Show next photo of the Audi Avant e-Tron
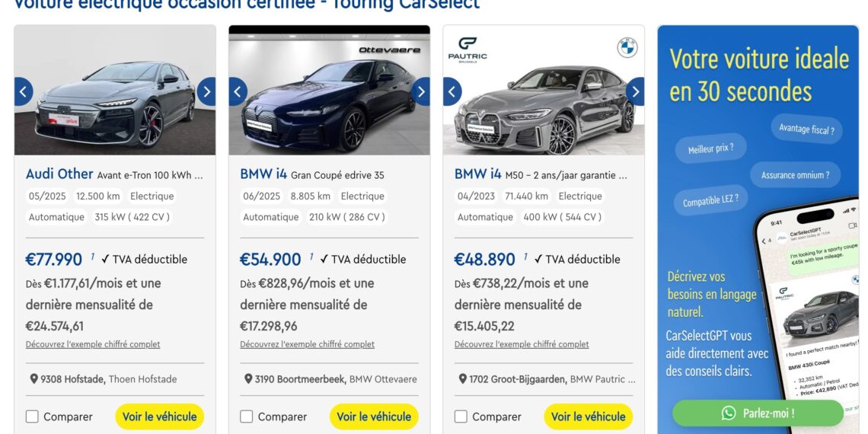 pos(206,91)
